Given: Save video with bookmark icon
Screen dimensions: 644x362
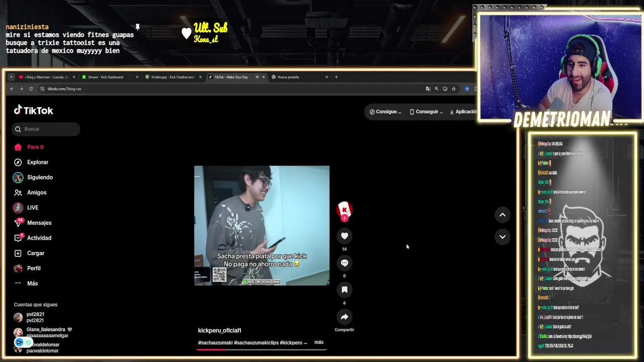Looking at the screenshot, I should point(345,290).
